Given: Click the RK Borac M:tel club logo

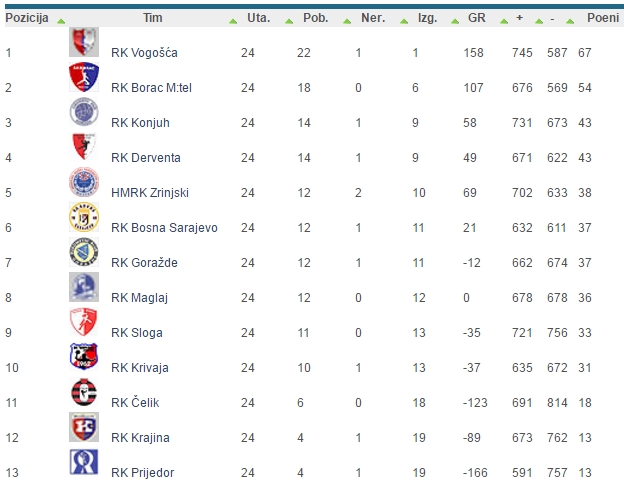Looking at the screenshot, I should [84, 78].
